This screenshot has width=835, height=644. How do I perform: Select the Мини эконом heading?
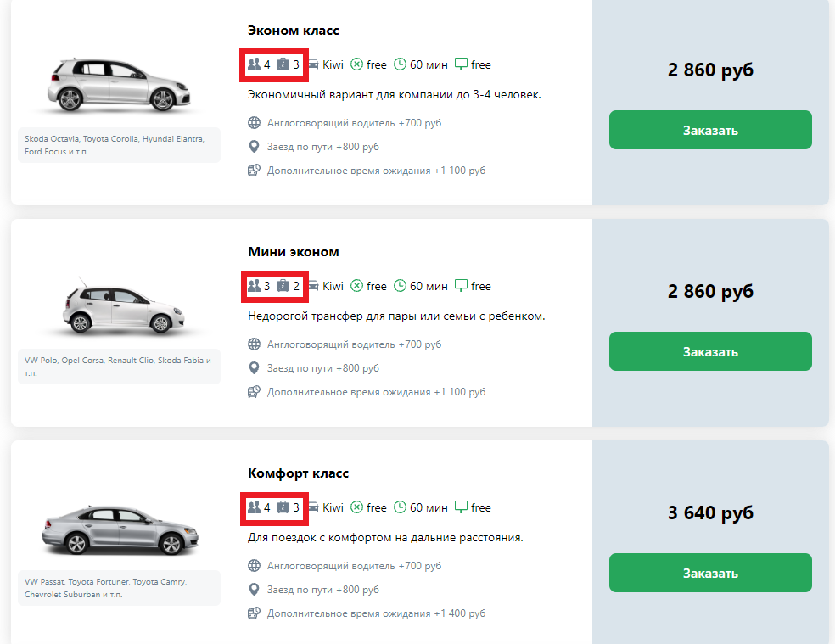[x=293, y=252]
